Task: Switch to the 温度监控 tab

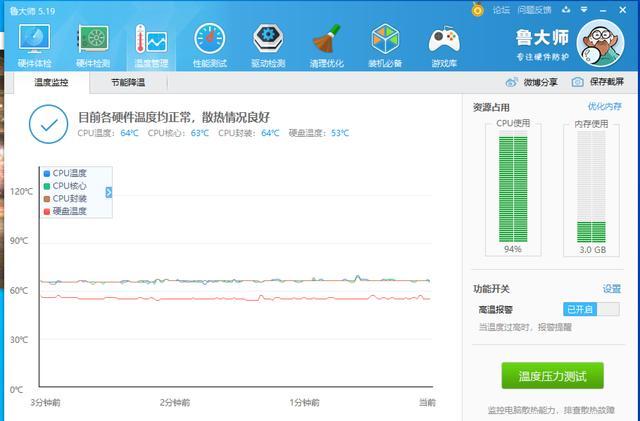Action: tap(51, 82)
